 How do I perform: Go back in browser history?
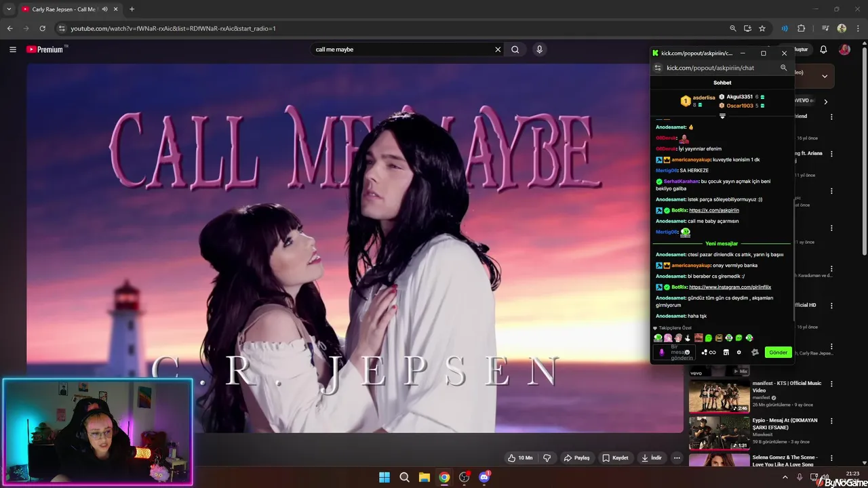pos(9,28)
